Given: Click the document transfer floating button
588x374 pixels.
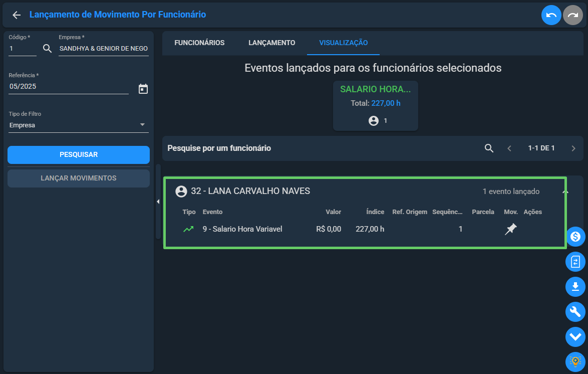Looking at the screenshot, I should point(575,262).
